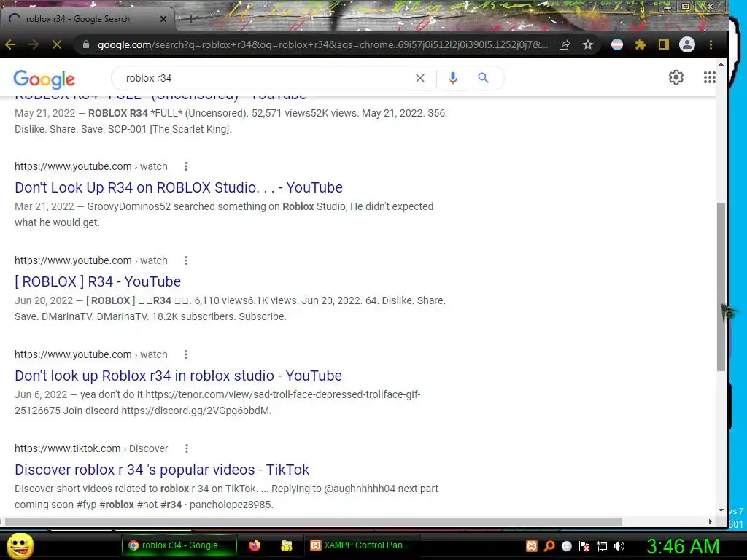Open the network tray icon

pyautogui.click(x=602, y=546)
